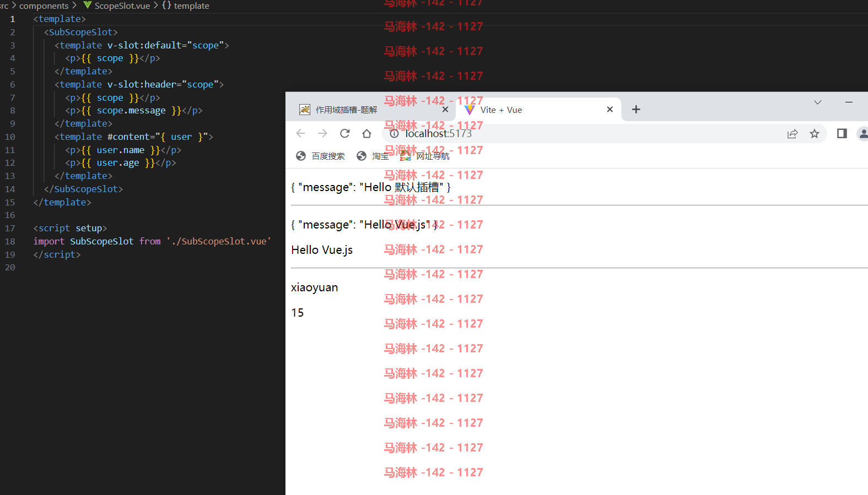The width and height of the screenshot is (868, 495).
Task: Click line number 3 in the gutter
Action: 13,45
